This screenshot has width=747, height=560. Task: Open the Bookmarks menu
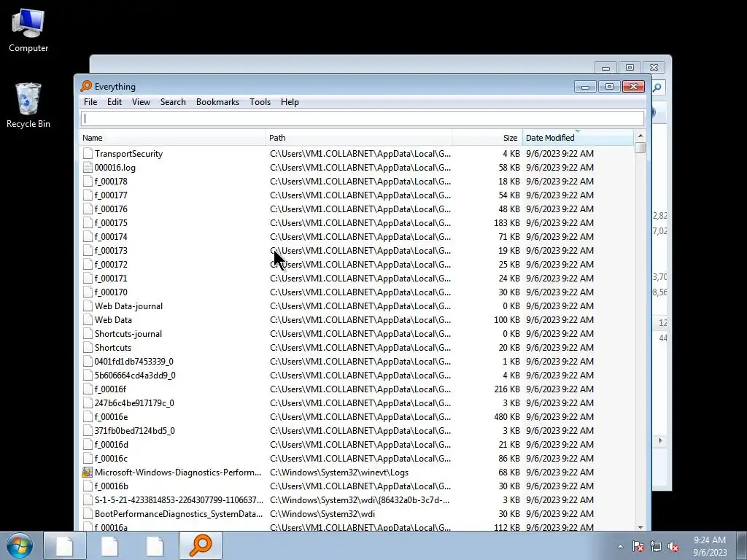click(x=217, y=102)
